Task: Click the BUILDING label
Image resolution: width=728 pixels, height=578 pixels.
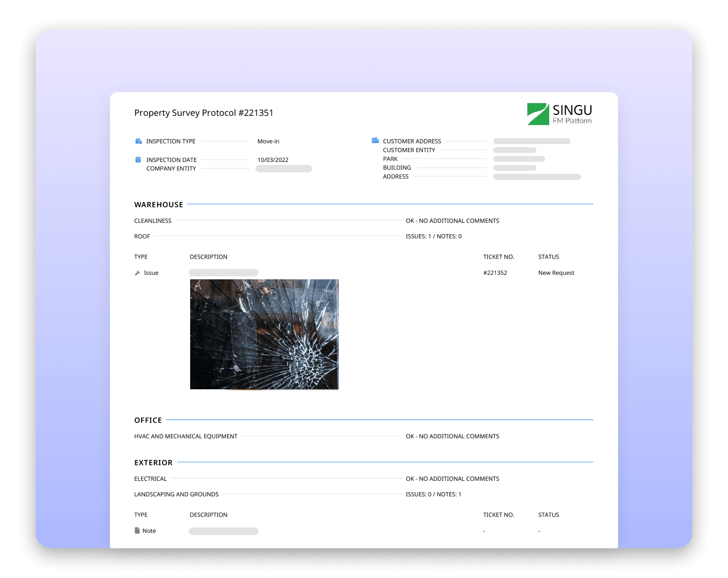Action: [397, 168]
